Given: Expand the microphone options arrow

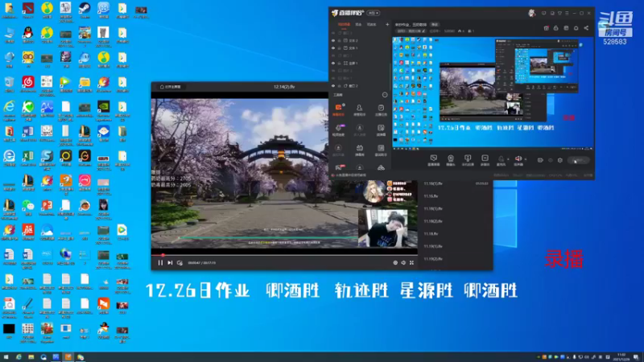Looking at the screenshot, I should [508, 159].
